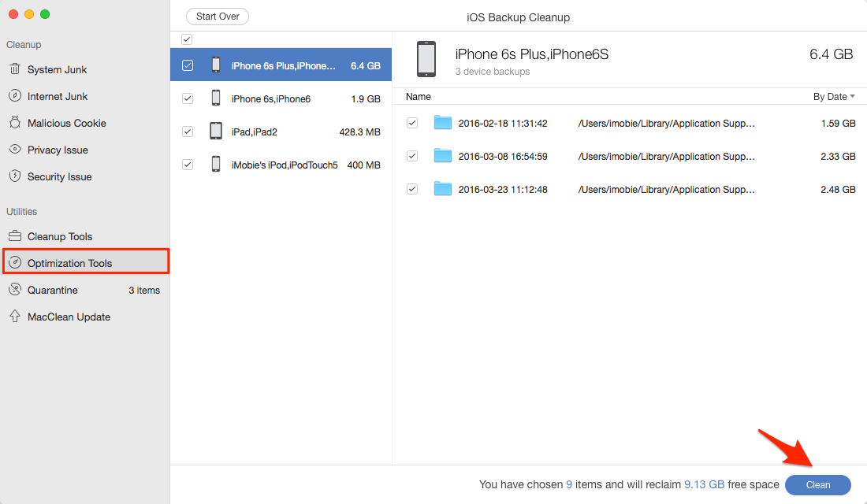Click the 2016-02-18 11:31:42 backup date
Viewport: 867px width, 504px height.
click(x=503, y=123)
